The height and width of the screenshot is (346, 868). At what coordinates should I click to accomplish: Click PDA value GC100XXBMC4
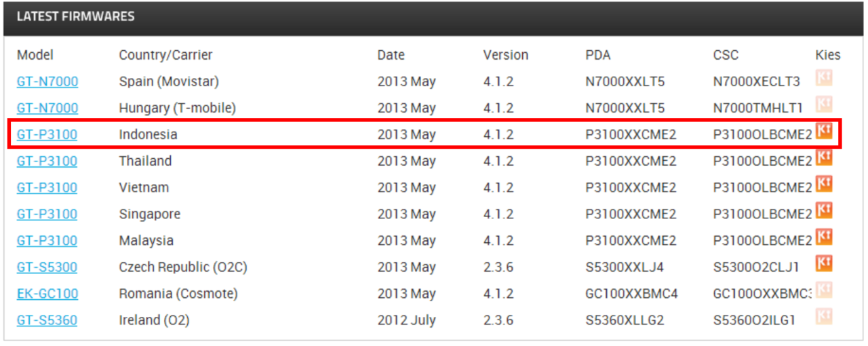(x=631, y=294)
